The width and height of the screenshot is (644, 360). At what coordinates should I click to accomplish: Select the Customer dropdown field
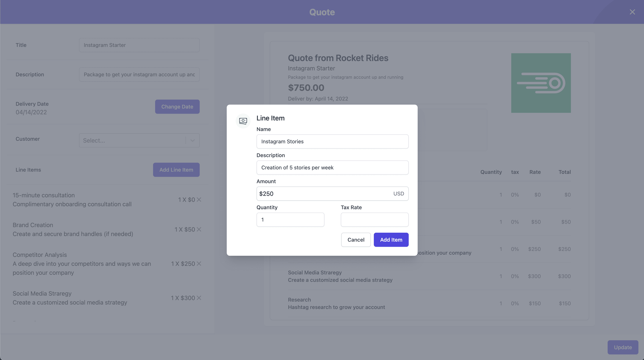point(139,140)
